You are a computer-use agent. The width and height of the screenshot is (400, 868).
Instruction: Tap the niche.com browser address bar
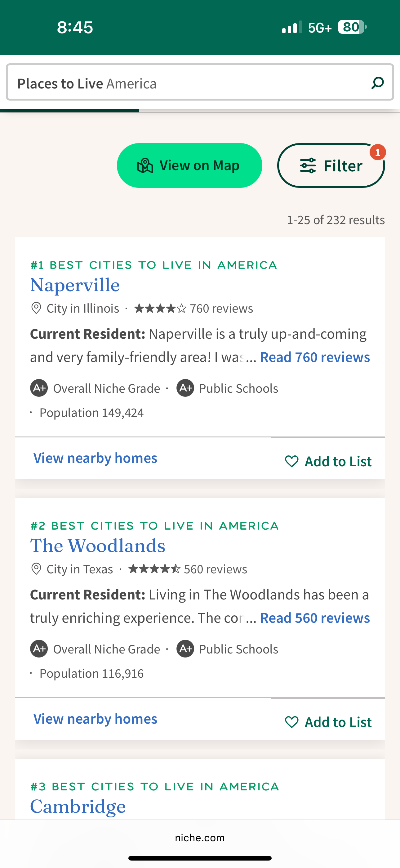click(200, 838)
